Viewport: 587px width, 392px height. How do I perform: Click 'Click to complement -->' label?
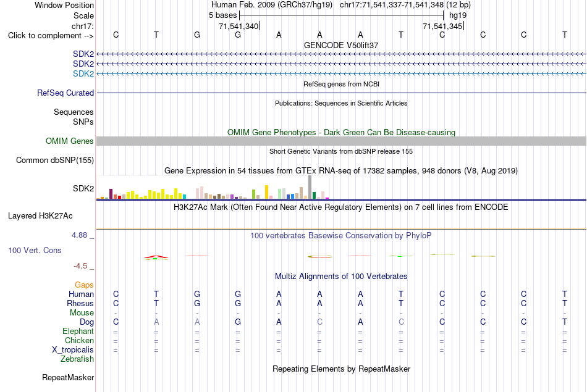51,36
